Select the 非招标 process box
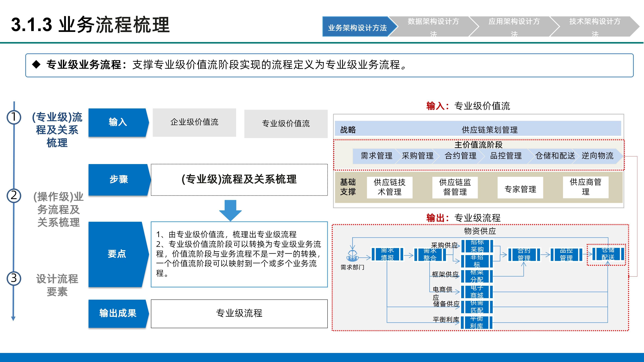The width and height of the screenshot is (644, 362). [x=477, y=261]
